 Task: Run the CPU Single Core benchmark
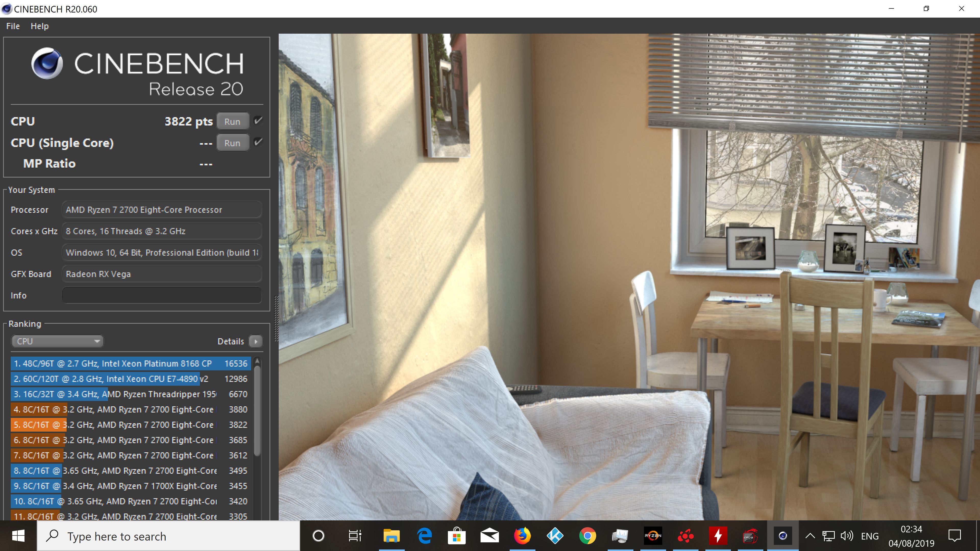coord(232,143)
